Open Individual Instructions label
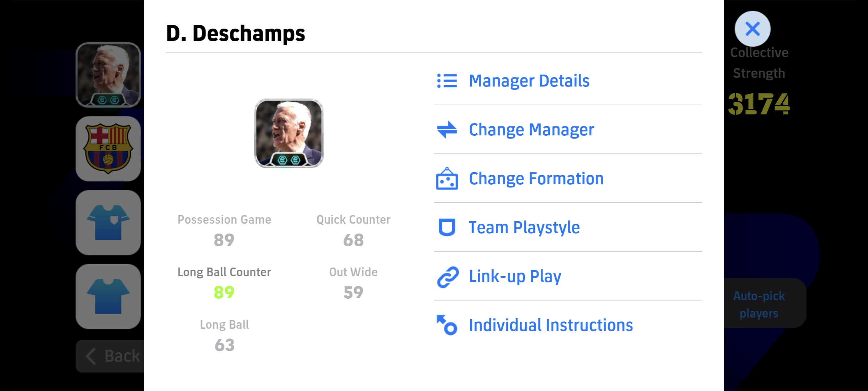Image resolution: width=868 pixels, height=391 pixels. (551, 325)
